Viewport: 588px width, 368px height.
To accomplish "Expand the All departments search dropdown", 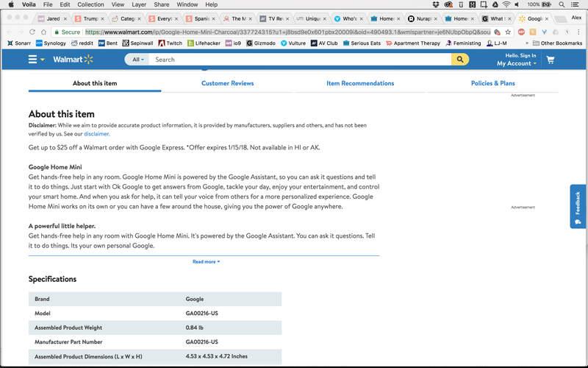I will click(x=137, y=60).
